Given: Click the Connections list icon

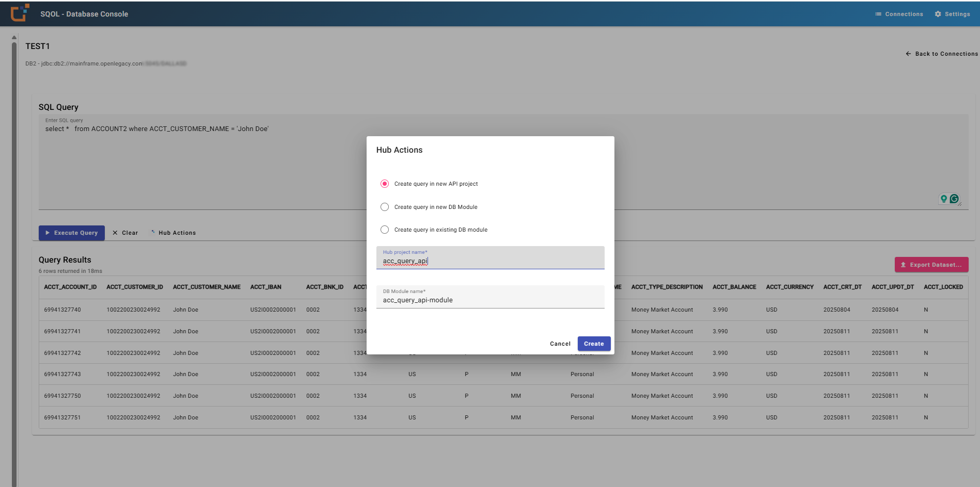Looking at the screenshot, I should 878,14.
